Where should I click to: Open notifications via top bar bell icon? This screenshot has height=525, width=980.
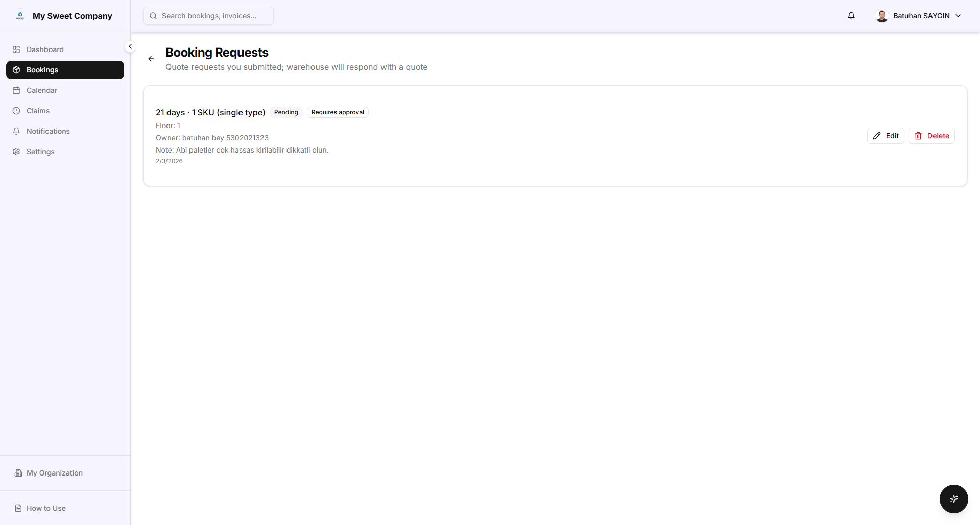pos(851,16)
